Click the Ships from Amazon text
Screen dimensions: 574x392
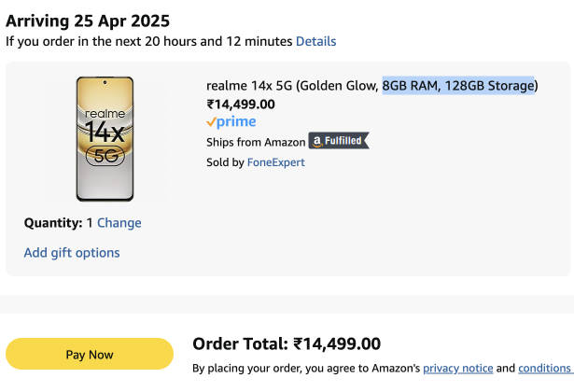point(256,142)
